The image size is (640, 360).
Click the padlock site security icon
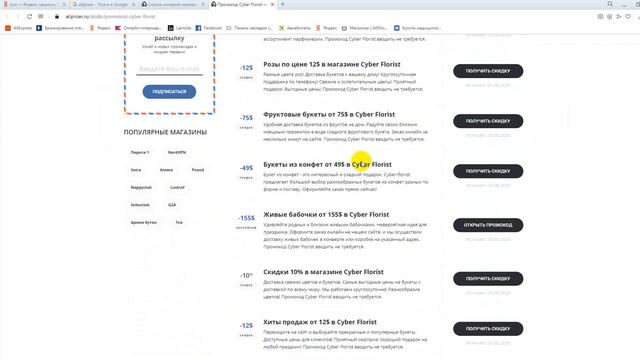click(57, 16)
